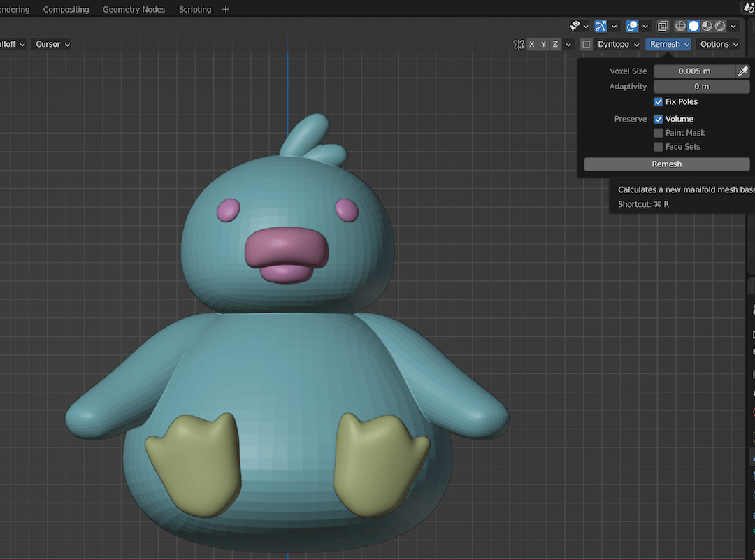Click the Remesh button to recalculate mesh
Viewport: 755px width, 560px height.
click(666, 164)
